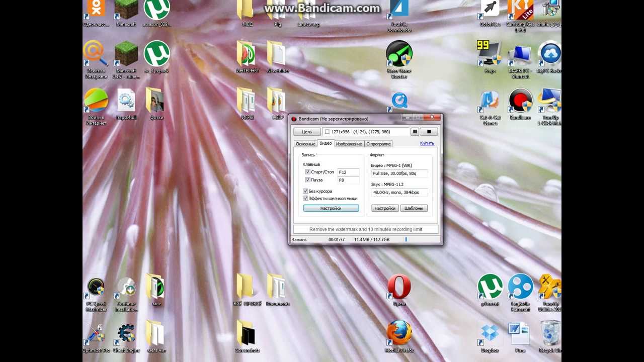The width and height of the screenshot is (644, 362).
Task: Launch Samsung Kies (Lite)
Action: (x=520, y=17)
